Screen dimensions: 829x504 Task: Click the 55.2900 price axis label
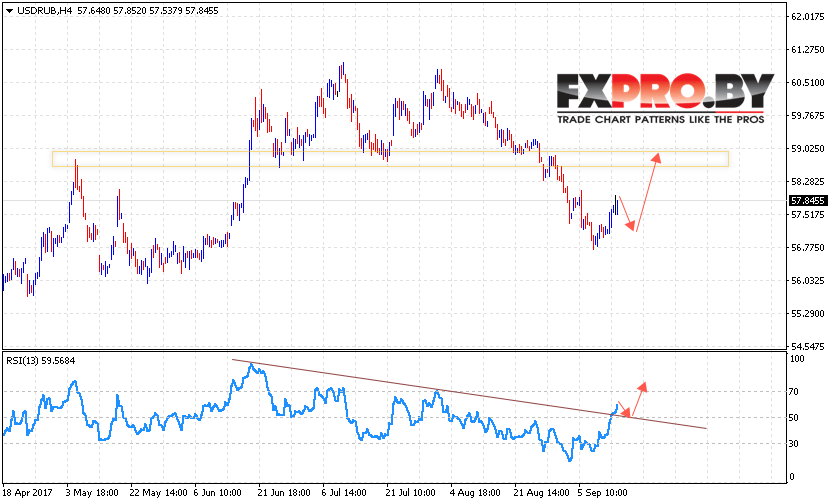[x=807, y=314]
